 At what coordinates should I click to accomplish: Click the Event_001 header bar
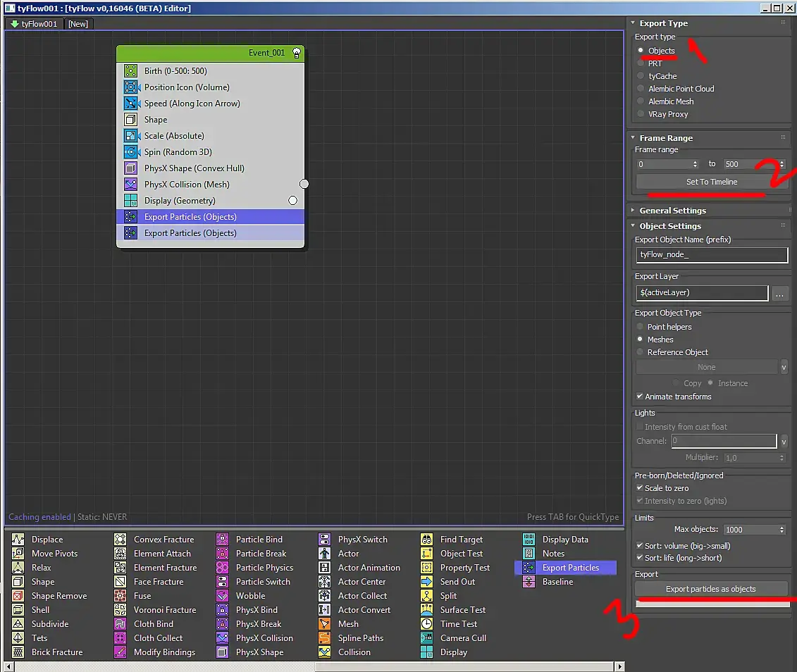click(211, 53)
